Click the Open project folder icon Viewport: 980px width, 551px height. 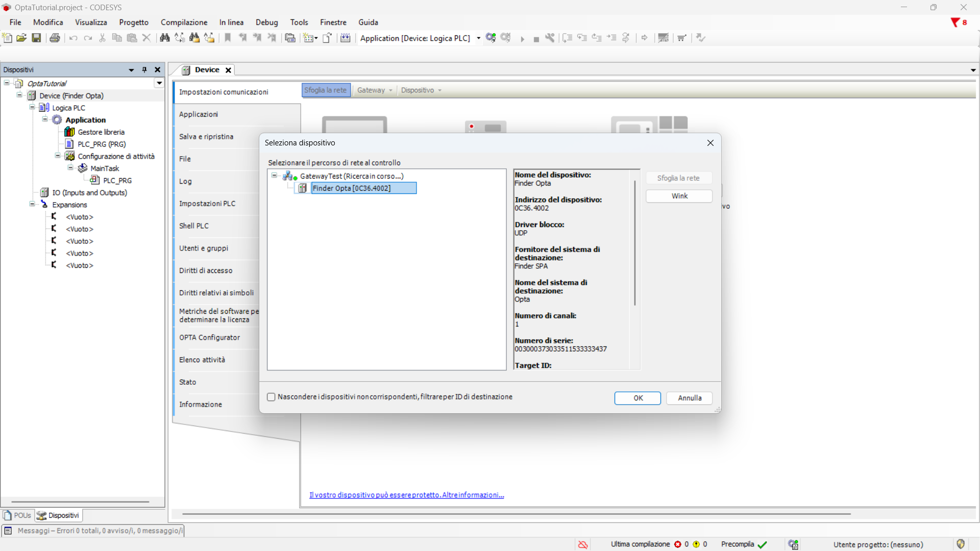[x=21, y=38]
